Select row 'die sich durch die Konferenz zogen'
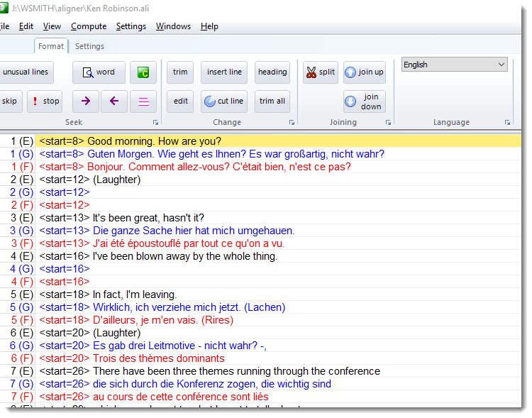 point(260,384)
